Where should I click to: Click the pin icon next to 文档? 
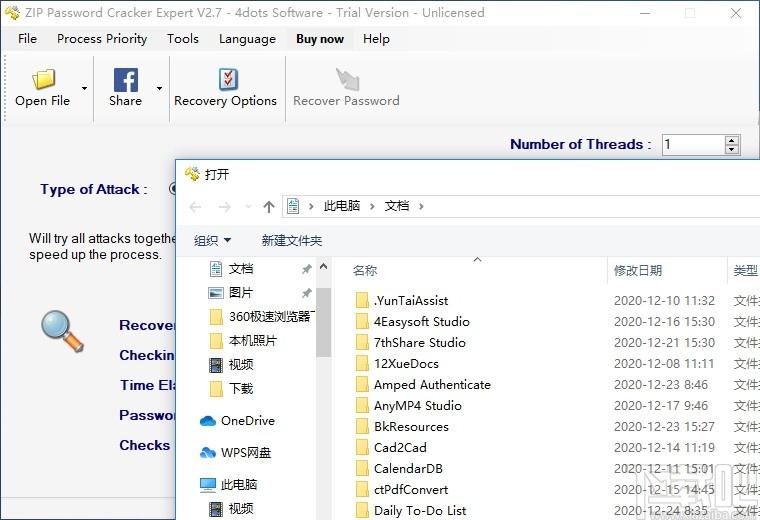point(306,269)
